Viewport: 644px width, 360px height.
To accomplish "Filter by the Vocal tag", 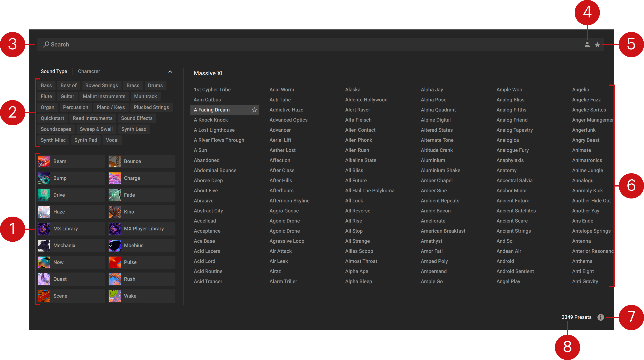I will tap(112, 140).
